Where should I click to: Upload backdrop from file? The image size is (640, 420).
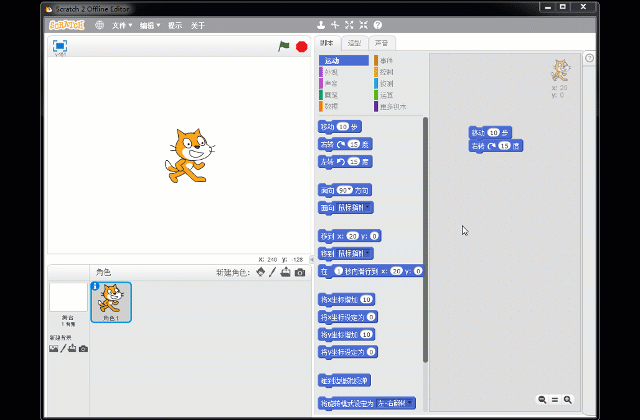72,348
